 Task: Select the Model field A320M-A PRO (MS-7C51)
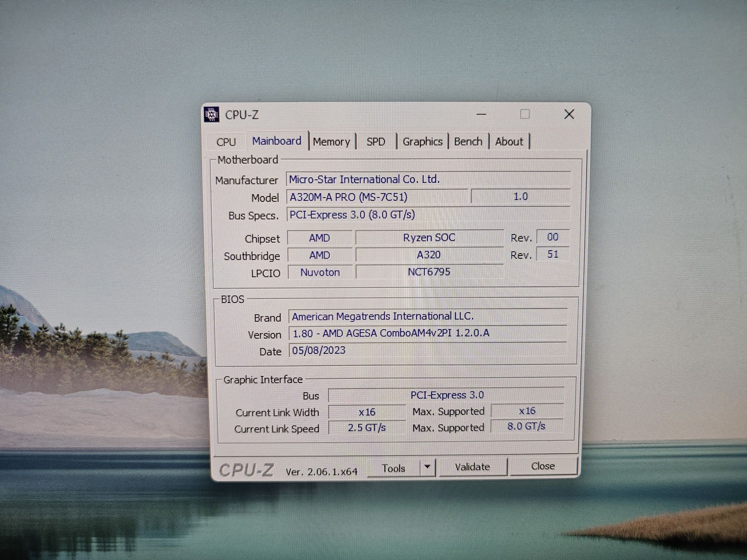[x=376, y=197]
